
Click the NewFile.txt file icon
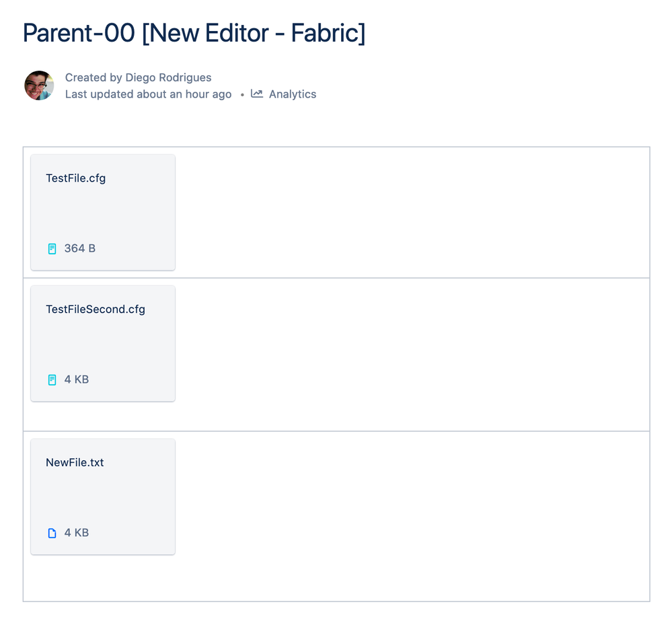coord(52,533)
